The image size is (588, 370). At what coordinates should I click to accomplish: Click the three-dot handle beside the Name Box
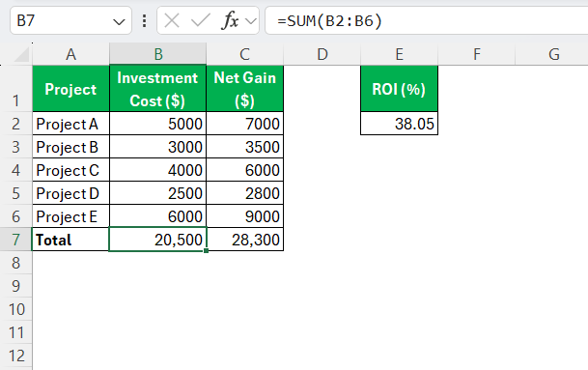tap(145, 20)
